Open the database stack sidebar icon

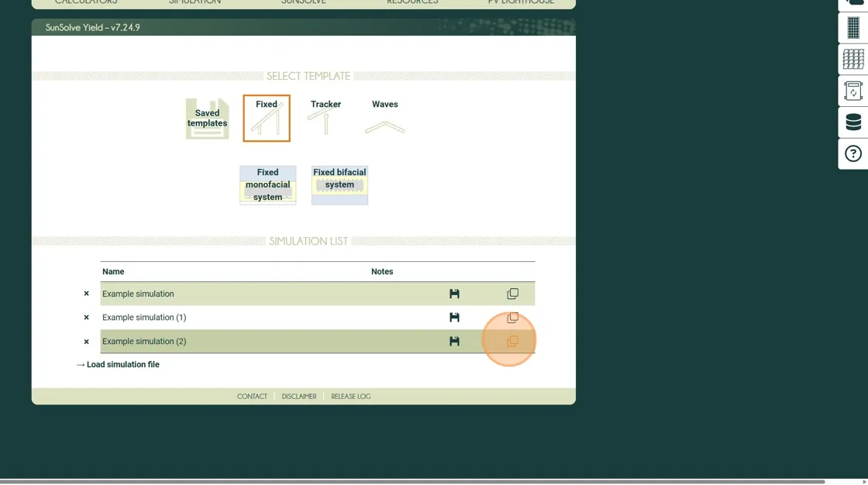(x=853, y=122)
